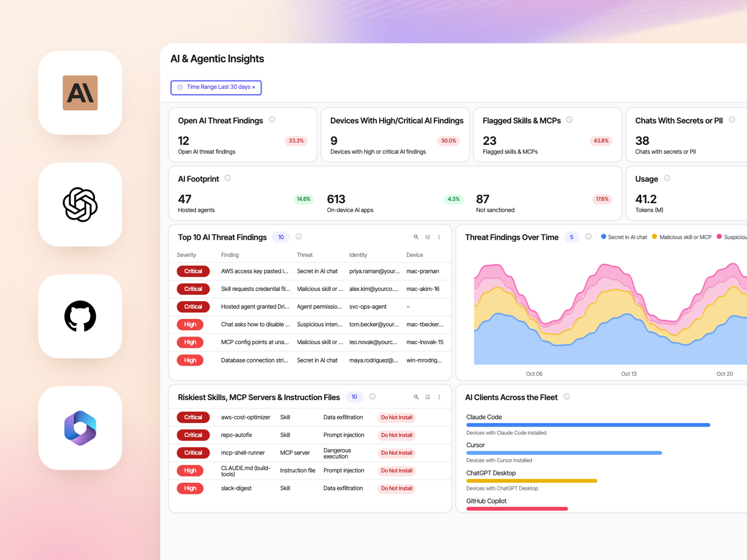
Task: Click the ChatGPT Desktop yellow usage bar
Action: coord(531,481)
